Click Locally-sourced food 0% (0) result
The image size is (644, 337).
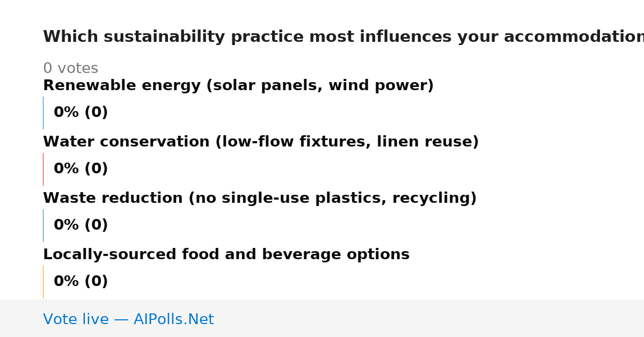[x=80, y=282]
